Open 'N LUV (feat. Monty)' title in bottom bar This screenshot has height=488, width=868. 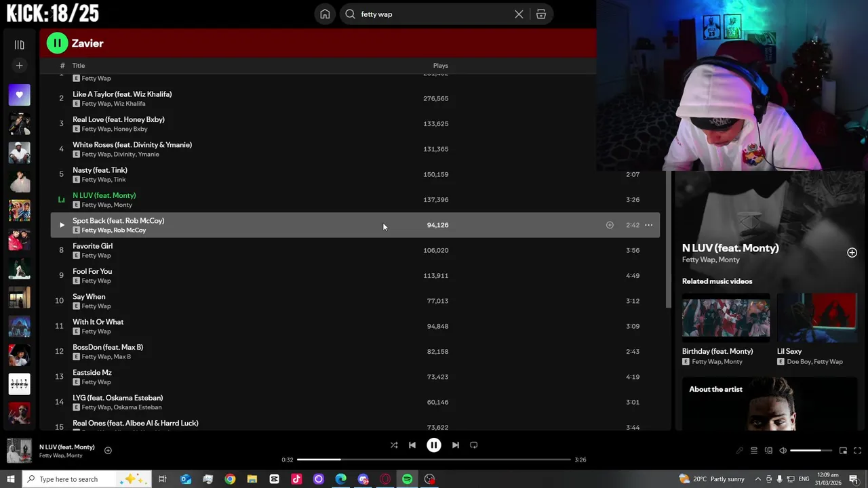(x=66, y=447)
